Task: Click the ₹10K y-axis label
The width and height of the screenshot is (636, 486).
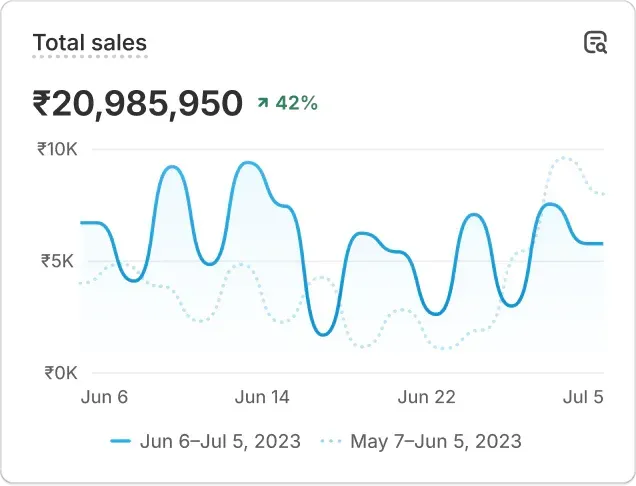Action: tap(57, 150)
